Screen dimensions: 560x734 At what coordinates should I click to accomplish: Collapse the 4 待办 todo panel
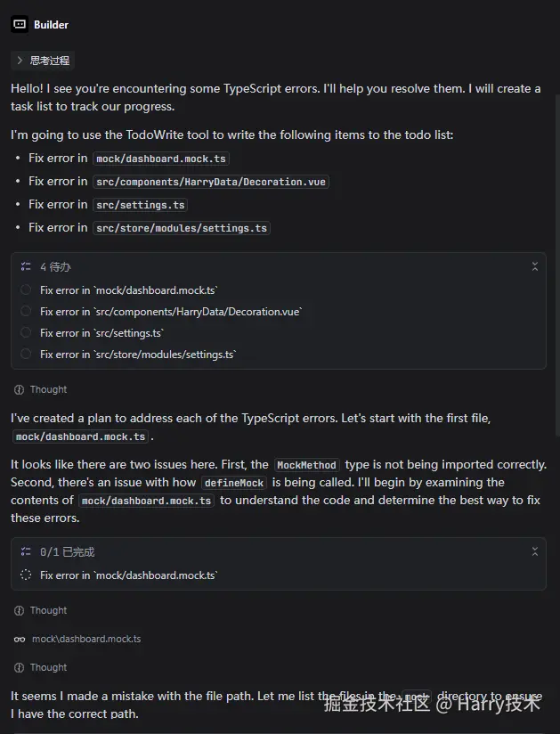pyautogui.click(x=534, y=266)
